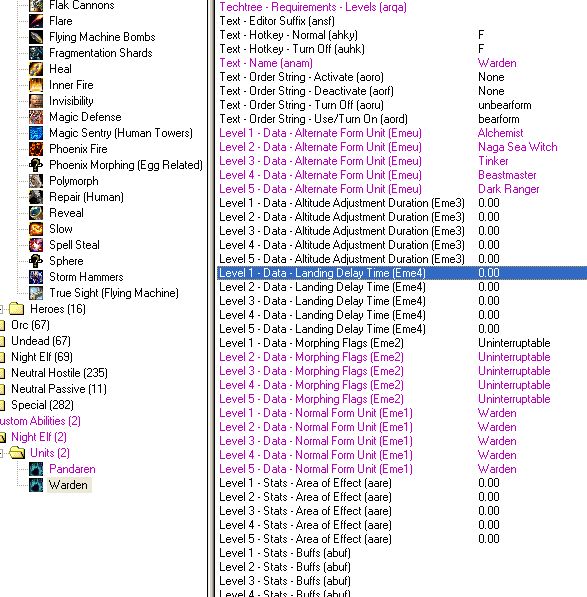Select the Storm Hammers icon
This screenshot has height=597, width=587.
click(36, 277)
